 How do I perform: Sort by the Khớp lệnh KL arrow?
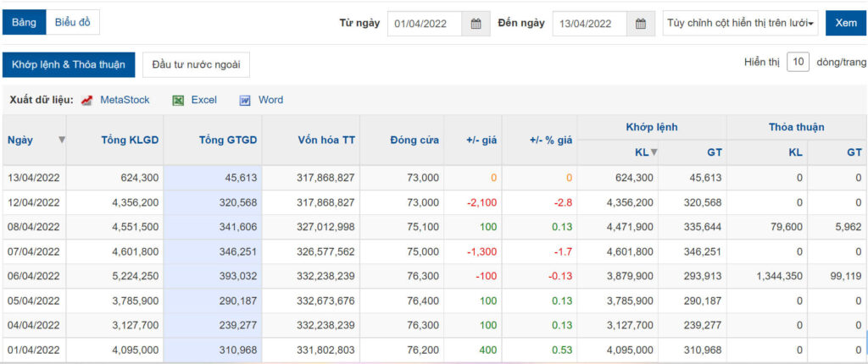[x=654, y=152]
